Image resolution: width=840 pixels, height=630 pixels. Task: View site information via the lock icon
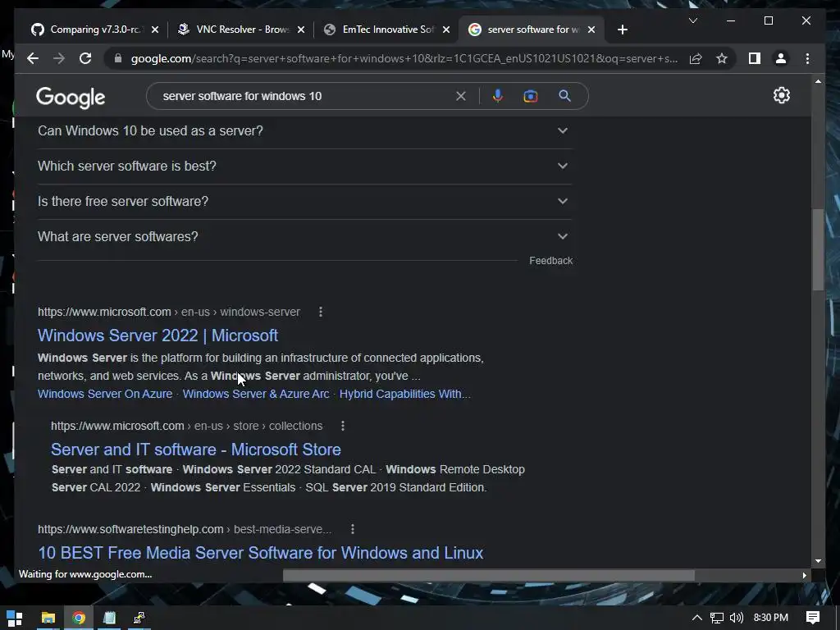point(118,58)
